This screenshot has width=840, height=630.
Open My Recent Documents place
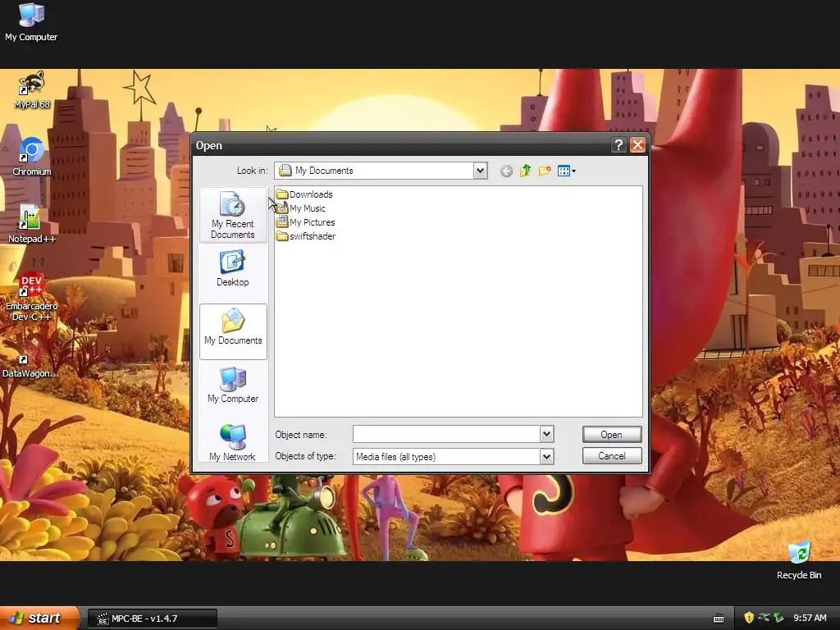tap(232, 215)
